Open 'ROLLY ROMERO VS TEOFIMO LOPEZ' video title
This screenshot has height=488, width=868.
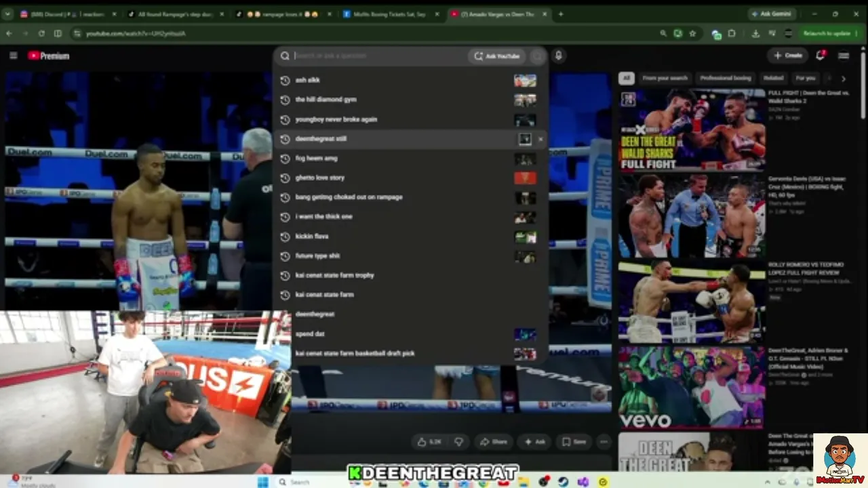click(x=806, y=268)
